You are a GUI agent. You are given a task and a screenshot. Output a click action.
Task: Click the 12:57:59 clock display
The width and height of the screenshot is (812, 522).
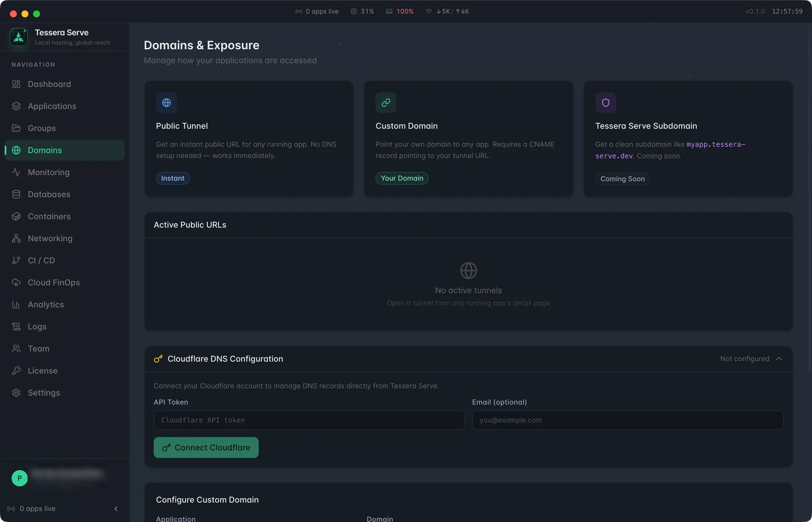[787, 11]
